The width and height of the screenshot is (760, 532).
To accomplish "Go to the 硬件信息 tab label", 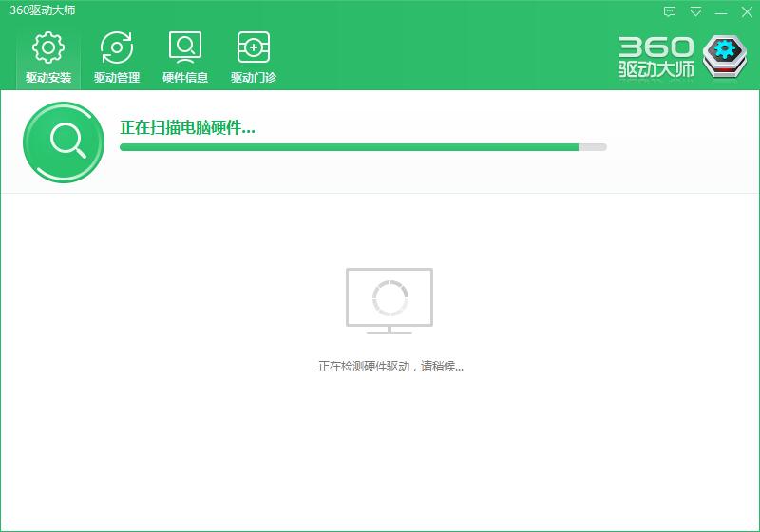I will tap(185, 78).
